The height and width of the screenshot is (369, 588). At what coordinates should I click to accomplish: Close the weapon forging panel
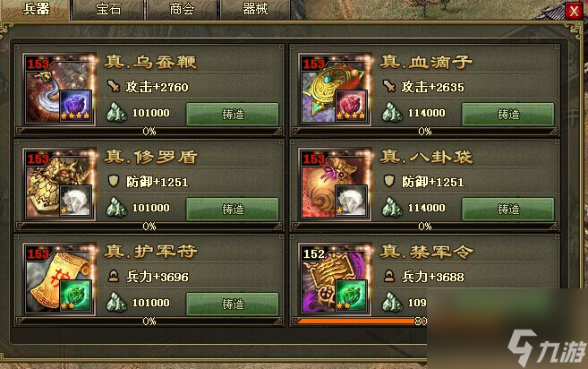pyautogui.click(x=574, y=11)
